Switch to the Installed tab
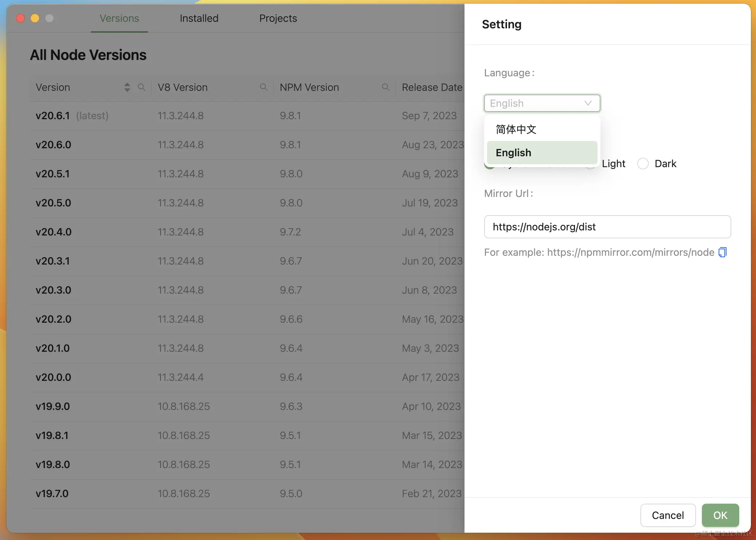 [x=199, y=18]
